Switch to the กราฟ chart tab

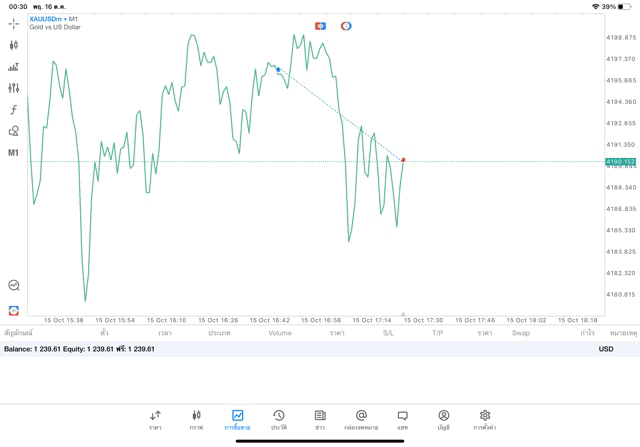click(x=196, y=419)
